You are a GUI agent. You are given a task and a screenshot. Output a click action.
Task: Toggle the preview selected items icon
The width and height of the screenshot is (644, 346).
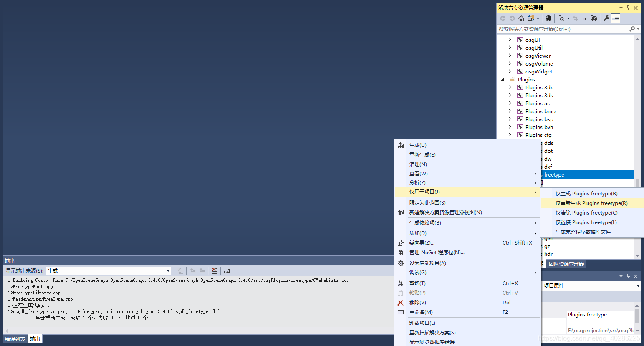coord(616,18)
